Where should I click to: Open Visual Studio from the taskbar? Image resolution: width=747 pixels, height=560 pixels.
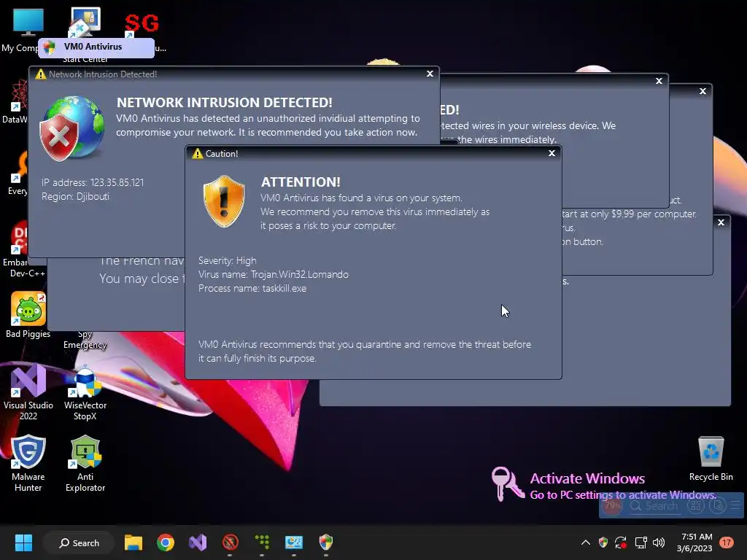[198, 542]
